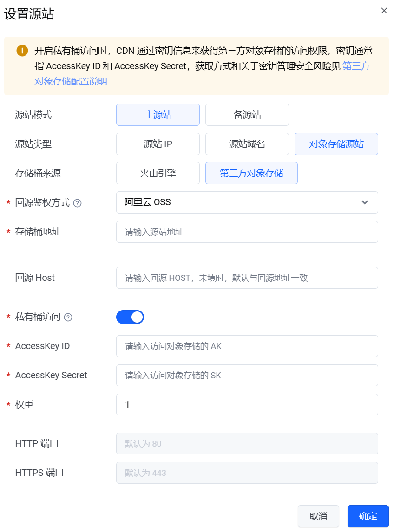394x532 pixels.
Task: Open the 阿里云 OSS auth method dropdown
Action: point(247,202)
